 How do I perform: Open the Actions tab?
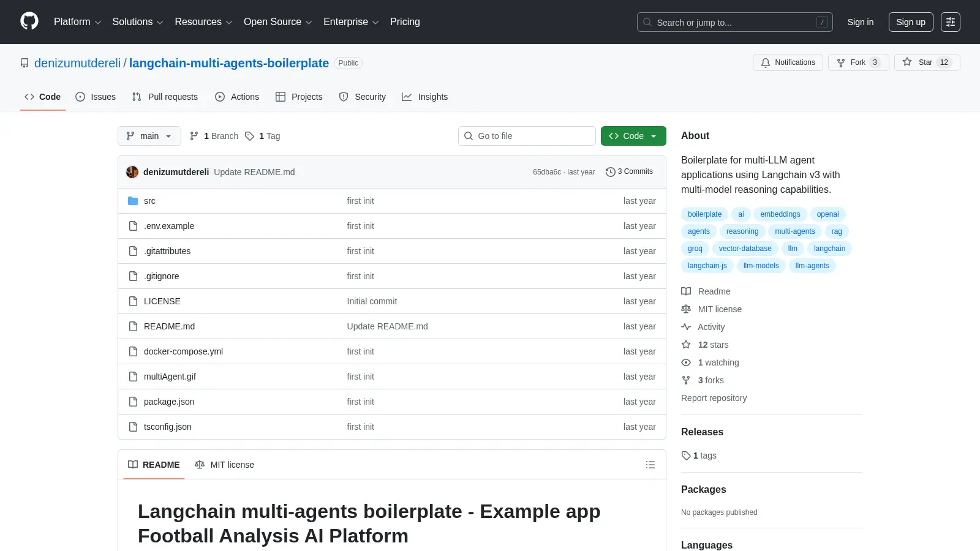click(237, 97)
